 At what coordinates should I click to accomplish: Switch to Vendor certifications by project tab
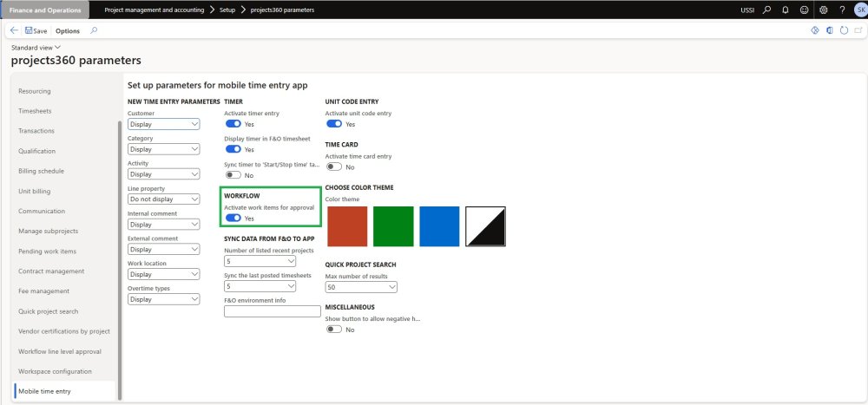coord(64,331)
